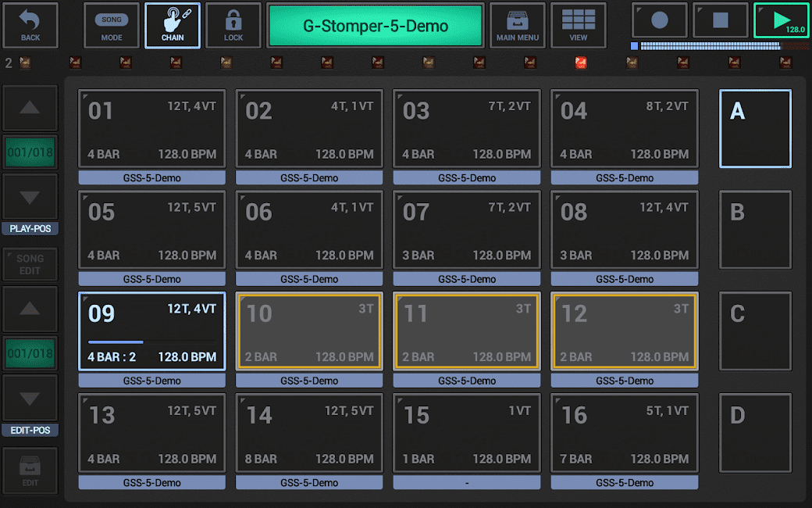The width and height of the screenshot is (812, 508).
Task: Open the Main Menu
Action: [x=518, y=25]
